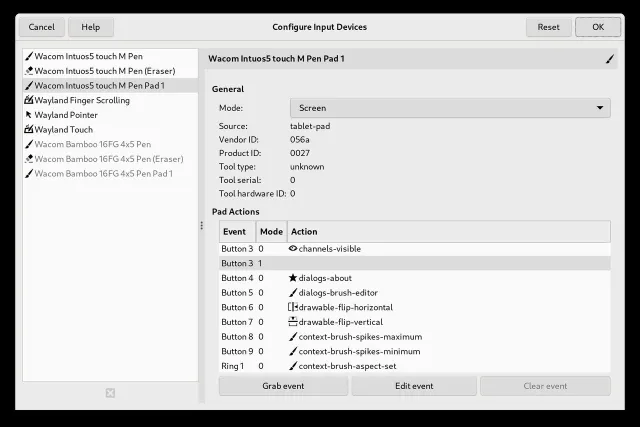
Task: Click the Action column header
Action: 449,231
